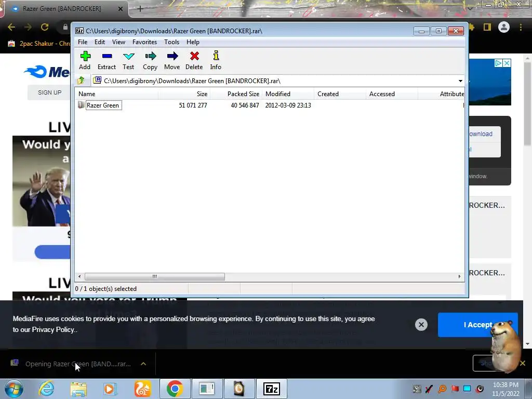Go up one folder level icon
Viewport: 532px width, 399px height.
tap(81, 81)
